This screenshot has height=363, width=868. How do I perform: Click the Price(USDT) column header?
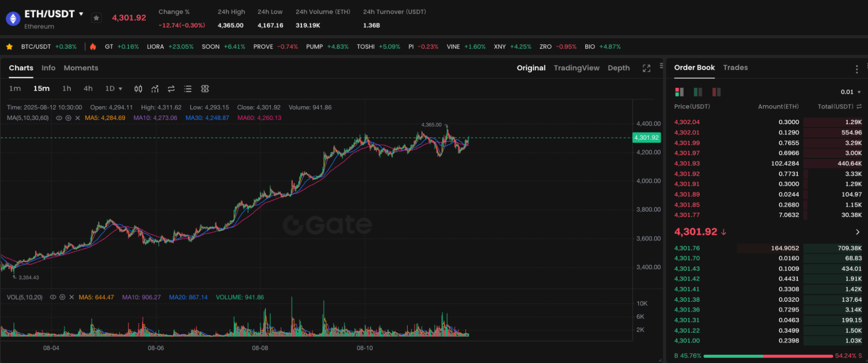(692, 106)
